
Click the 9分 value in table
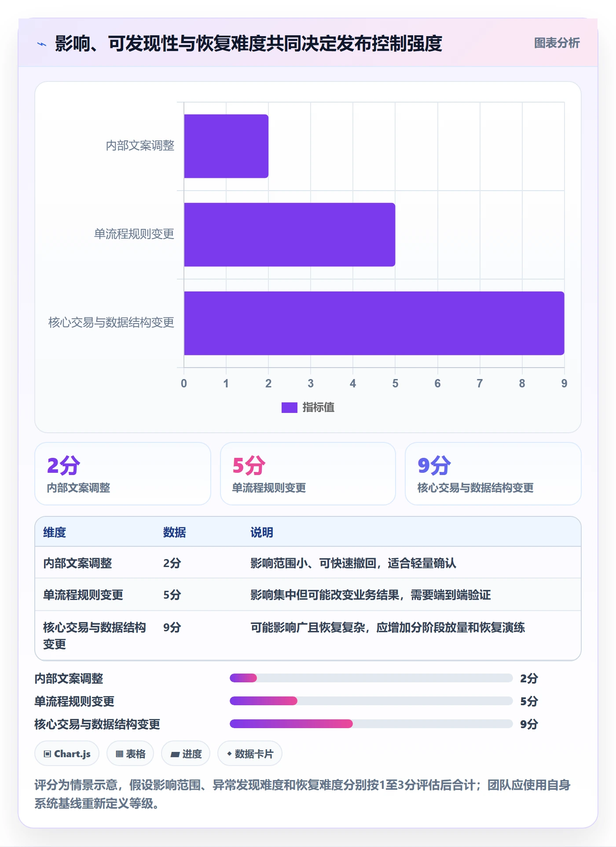(172, 627)
